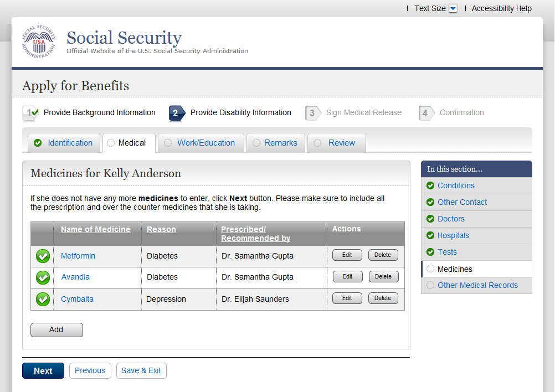Click step 2 Provide Disability Information icon
555x392 pixels.
coord(176,113)
